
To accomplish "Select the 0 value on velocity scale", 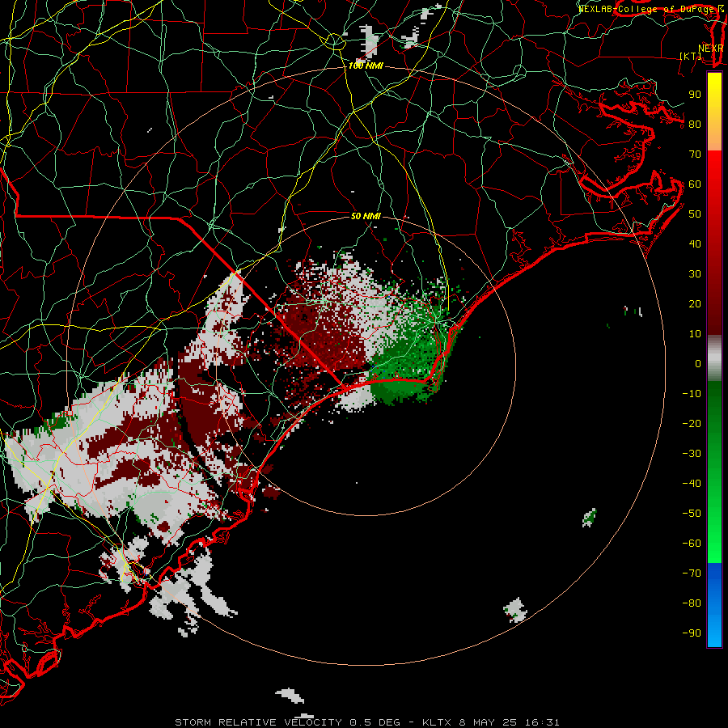I will point(698,363).
